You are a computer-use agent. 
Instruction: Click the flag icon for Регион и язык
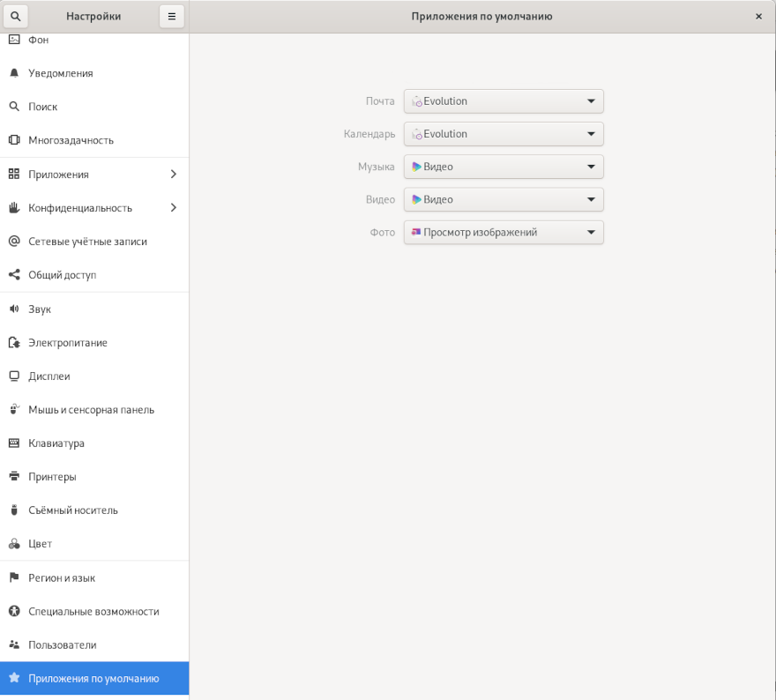(14, 578)
